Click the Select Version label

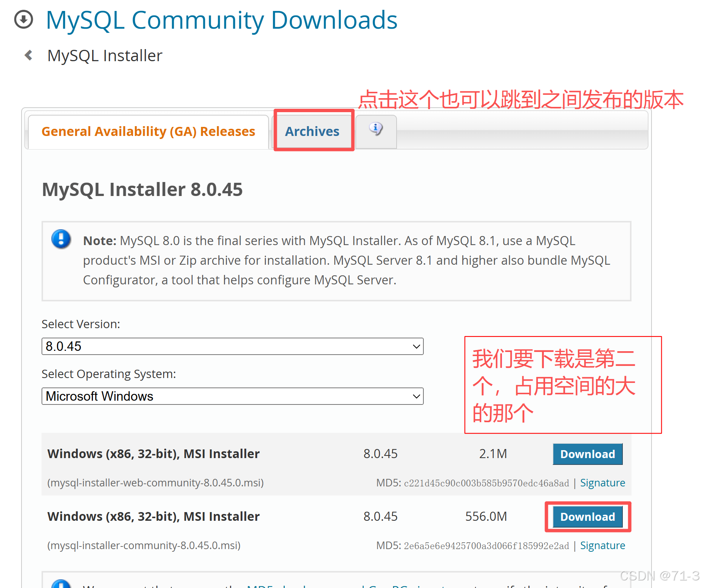coord(81,324)
